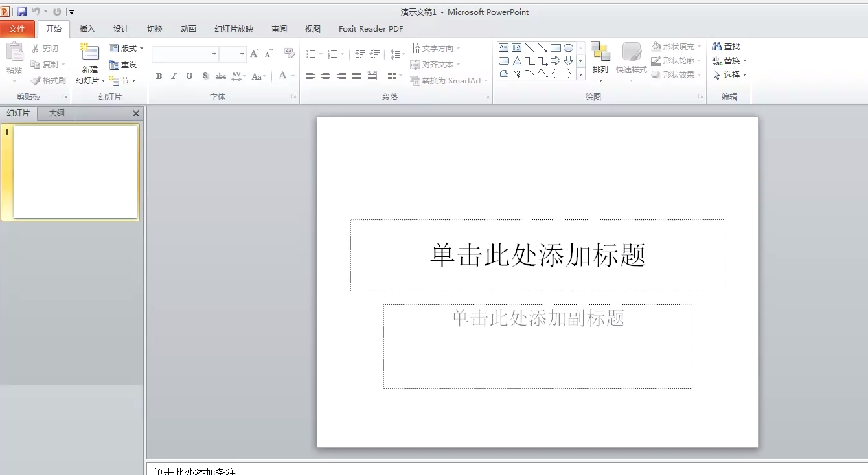Expand the shapes gallery more arrow
The image size is (868, 475).
580,74
